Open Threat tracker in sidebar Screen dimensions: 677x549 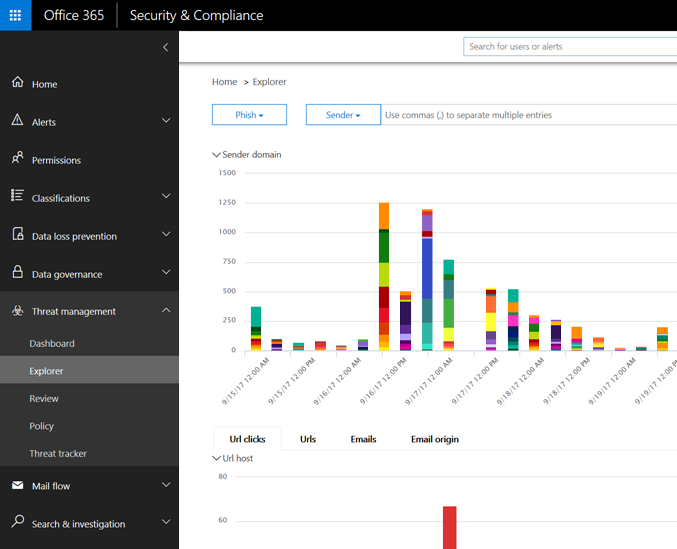[x=58, y=453]
